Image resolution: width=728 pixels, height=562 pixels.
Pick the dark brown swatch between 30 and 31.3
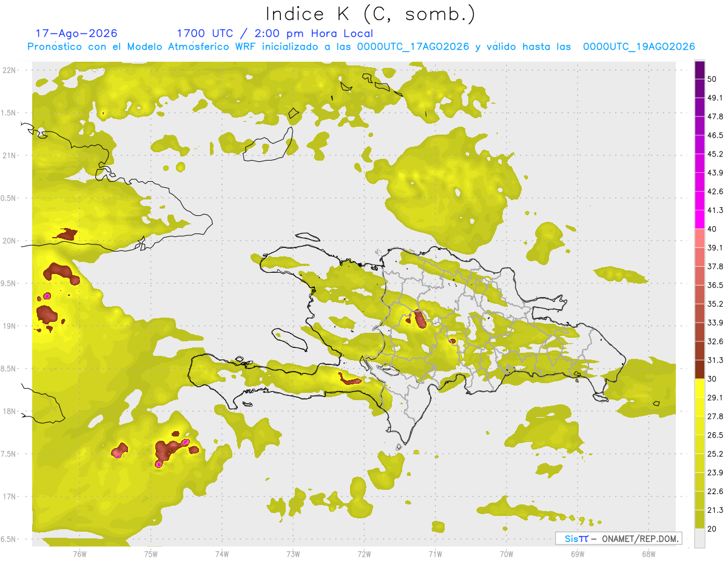[x=699, y=369]
